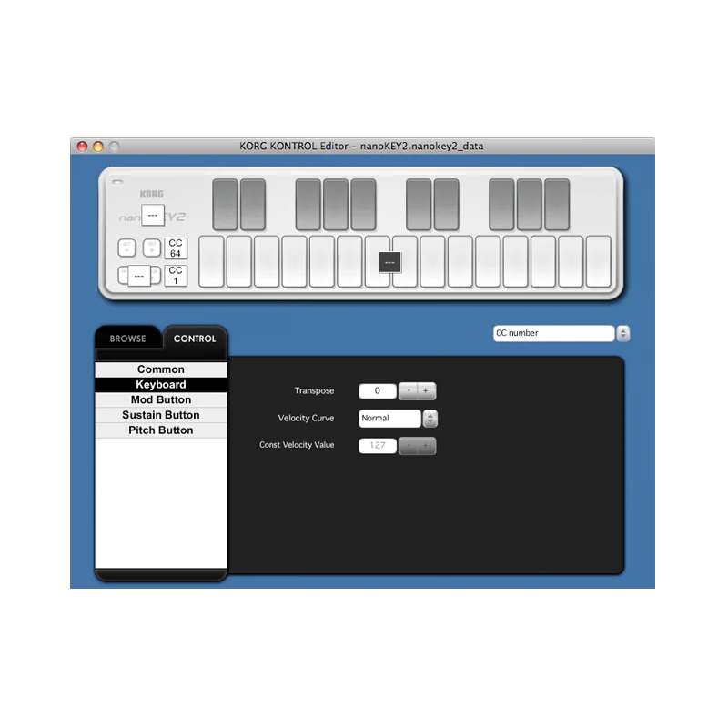Select Pitch Button in the control list

pyautogui.click(x=161, y=430)
